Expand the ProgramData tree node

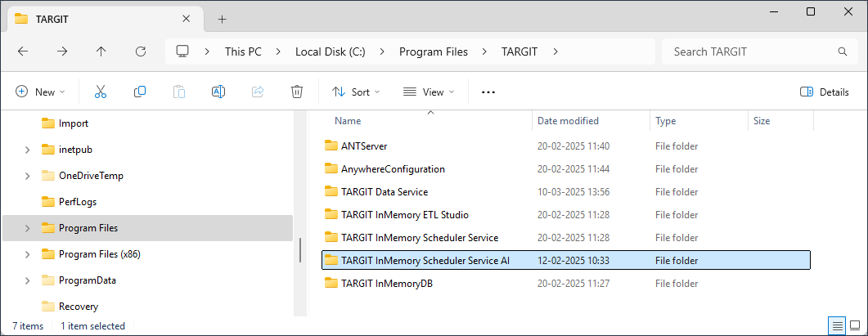pyautogui.click(x=27, y=280)
